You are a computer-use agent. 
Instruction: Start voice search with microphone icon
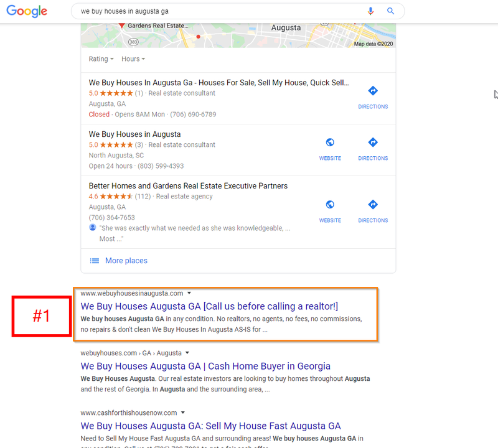point(370,11)
